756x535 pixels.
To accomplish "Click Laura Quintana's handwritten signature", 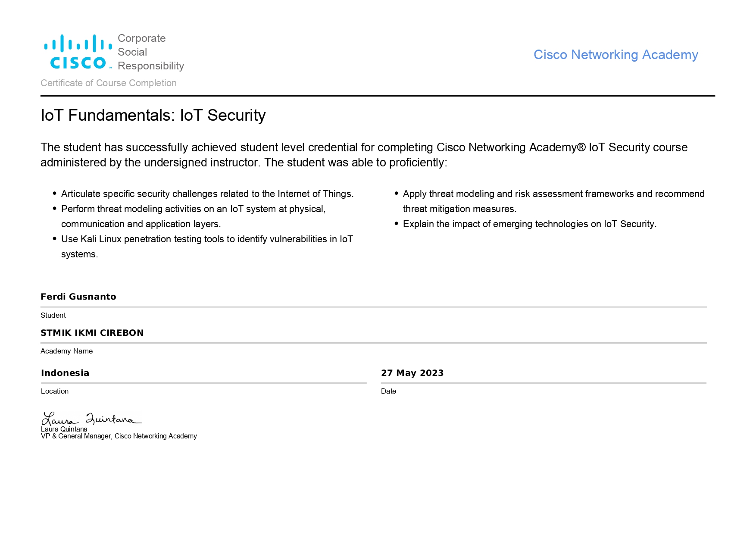I will coord(91,418).
